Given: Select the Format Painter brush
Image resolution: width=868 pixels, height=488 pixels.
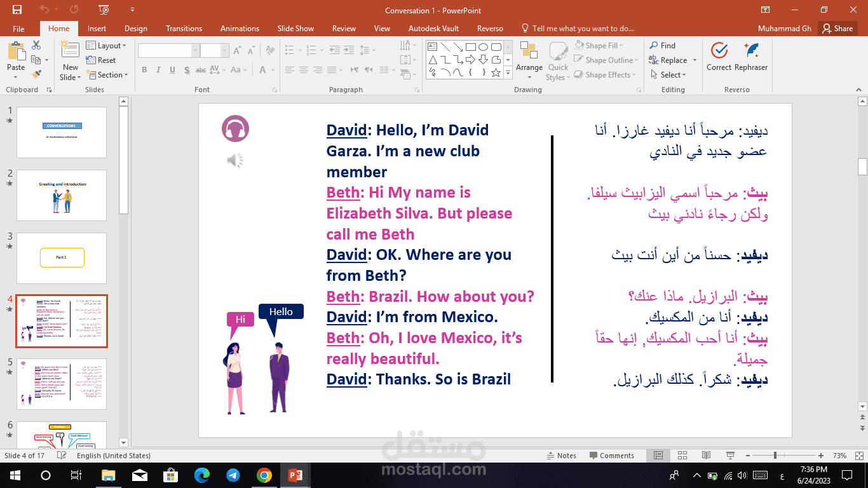Looking at the screenshot, I should tap(36, 74).
